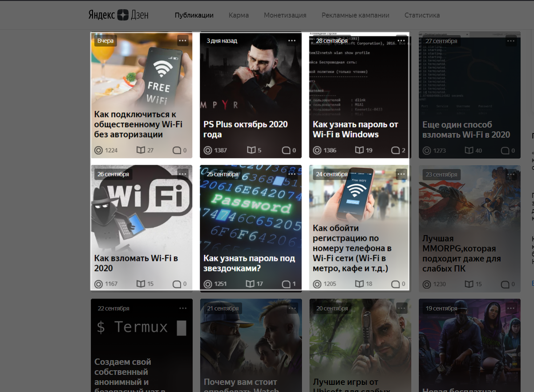This screenshot has height=392, width=534.
Task: Click the view count '1205'
Action: (x=330, y=284)
